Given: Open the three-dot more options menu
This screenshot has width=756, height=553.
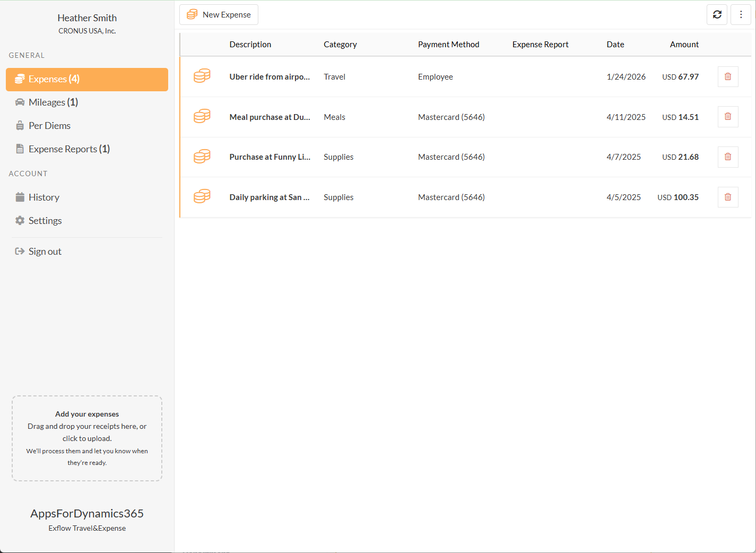Looking at the screenshot, I should 741,15.
